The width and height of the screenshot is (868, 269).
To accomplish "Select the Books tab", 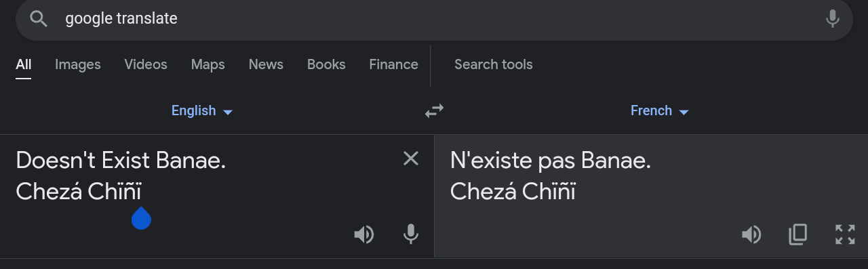I will (326, 64).
